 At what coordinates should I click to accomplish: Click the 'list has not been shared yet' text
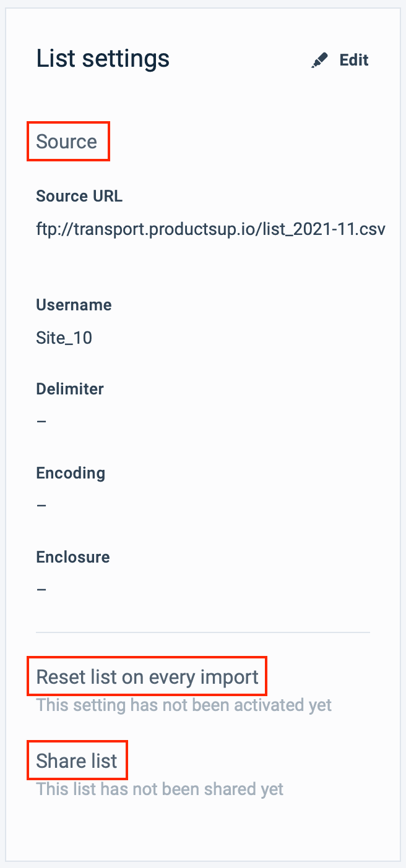[x=160, y=789]
